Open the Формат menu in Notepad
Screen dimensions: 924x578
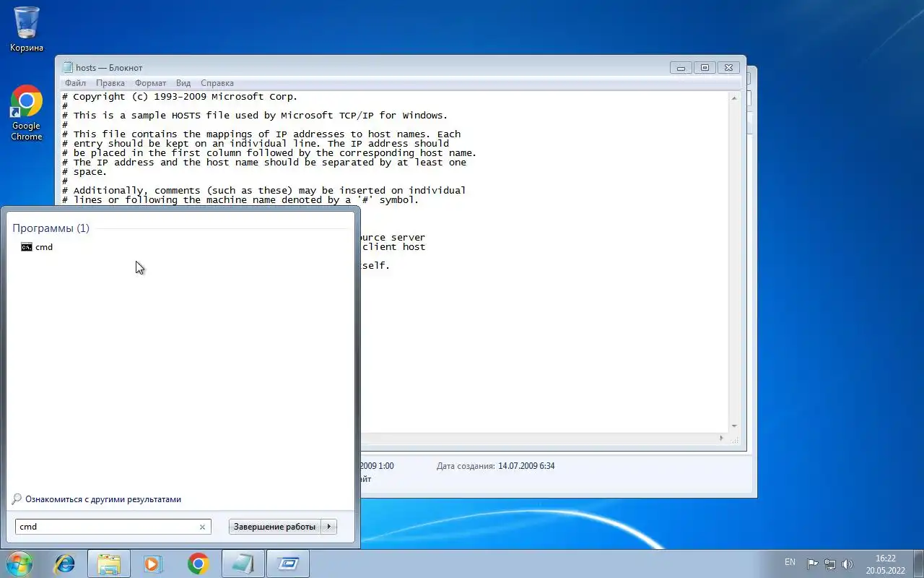(150, 83)
